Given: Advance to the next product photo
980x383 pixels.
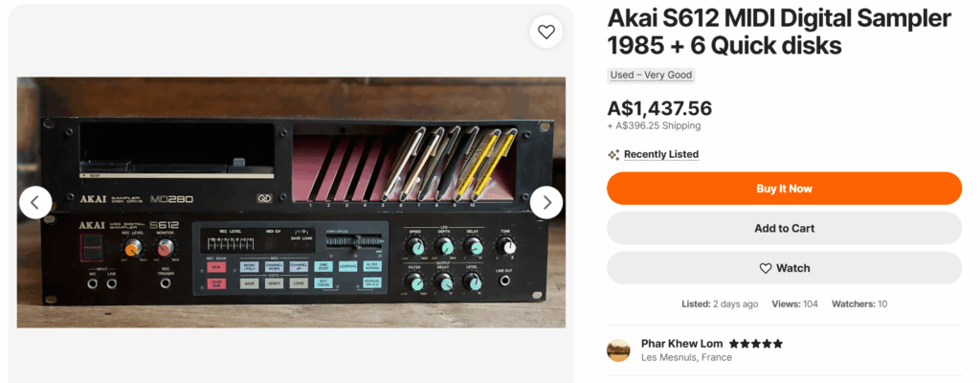Looking at the screenshot, I should 546,202.
